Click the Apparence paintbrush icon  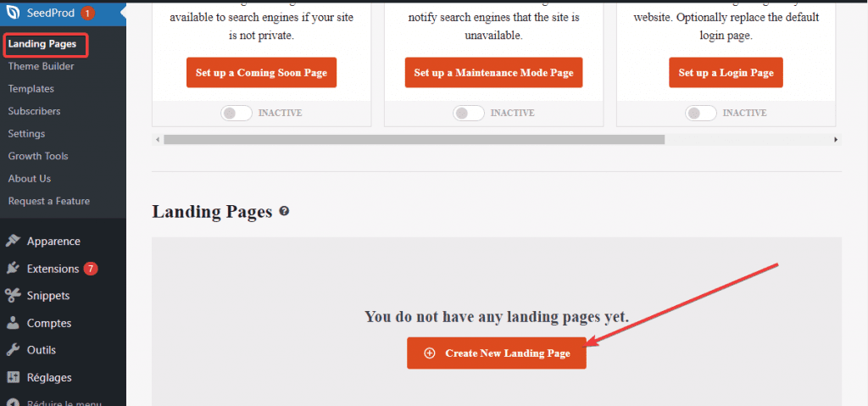point(13,241)
